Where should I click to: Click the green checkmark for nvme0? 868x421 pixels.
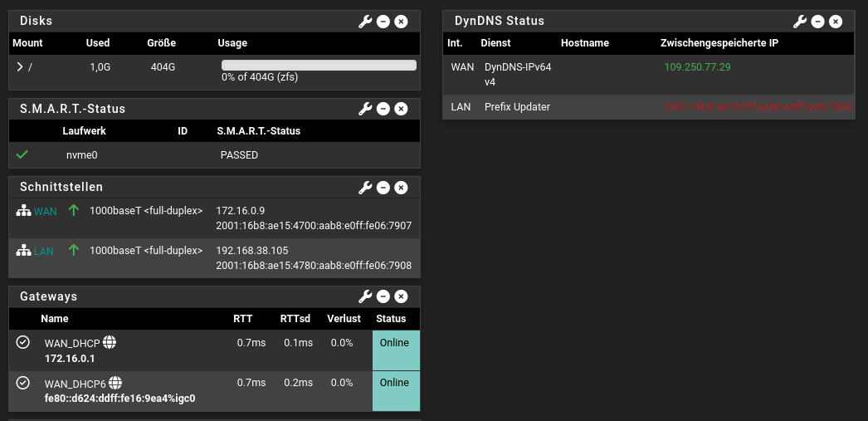click(x=22, y=154)
